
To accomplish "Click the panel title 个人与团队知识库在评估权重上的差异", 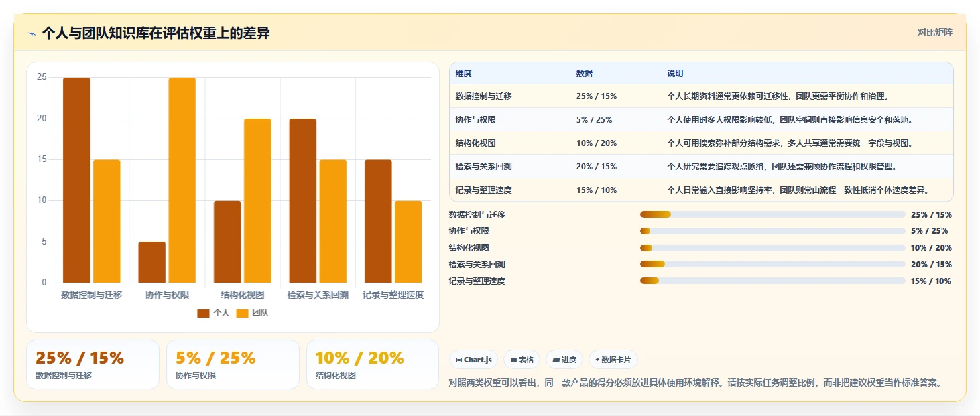I will click(156, 33).
